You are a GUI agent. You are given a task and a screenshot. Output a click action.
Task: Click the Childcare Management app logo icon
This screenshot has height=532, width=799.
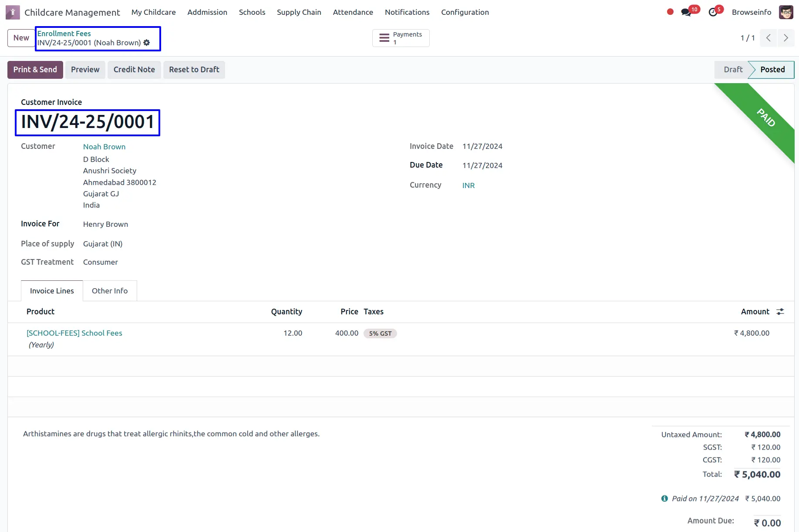coord(13,12)
